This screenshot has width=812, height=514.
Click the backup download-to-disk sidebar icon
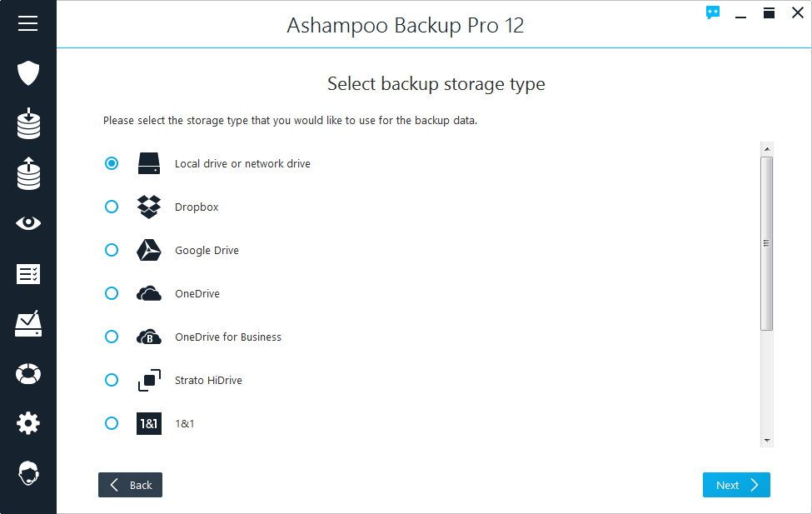tap(28, 122)
